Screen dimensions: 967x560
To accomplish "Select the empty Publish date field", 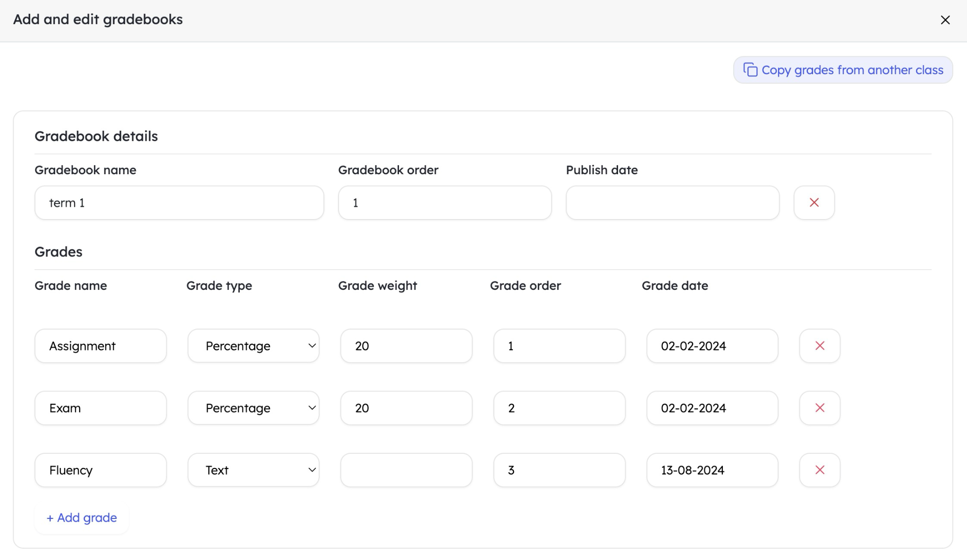I will pos(672,203).
